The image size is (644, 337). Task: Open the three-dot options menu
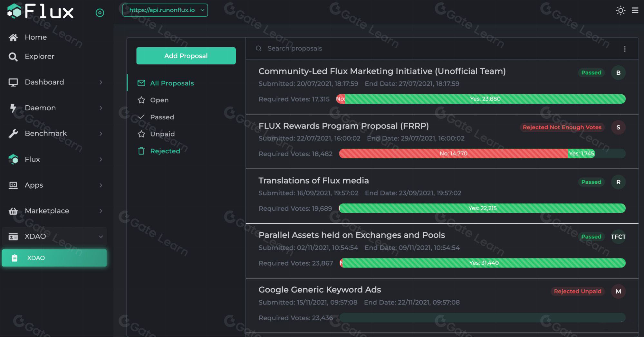coord(625,49)
